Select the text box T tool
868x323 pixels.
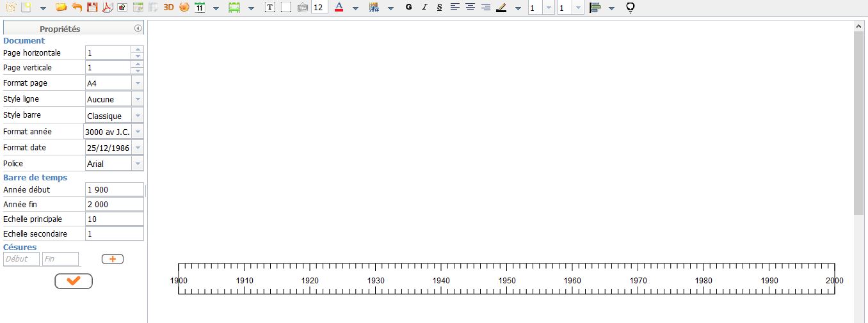tap(269, 8)
